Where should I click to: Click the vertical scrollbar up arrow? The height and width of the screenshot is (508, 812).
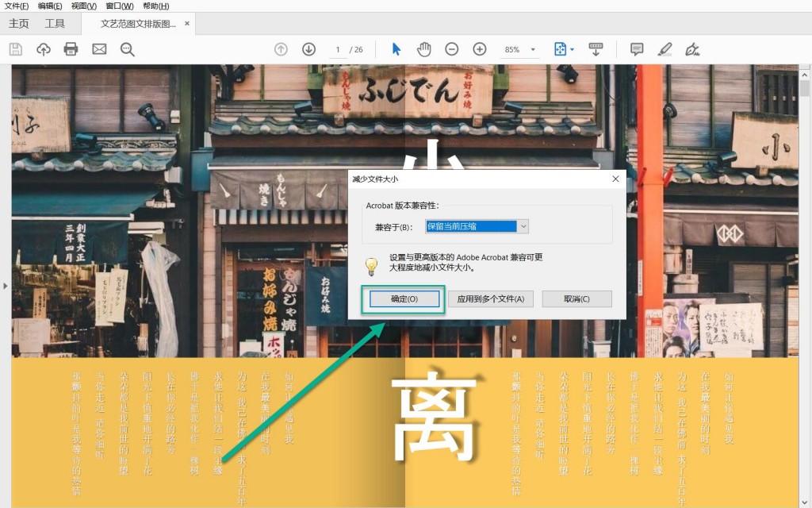point(804,75)
